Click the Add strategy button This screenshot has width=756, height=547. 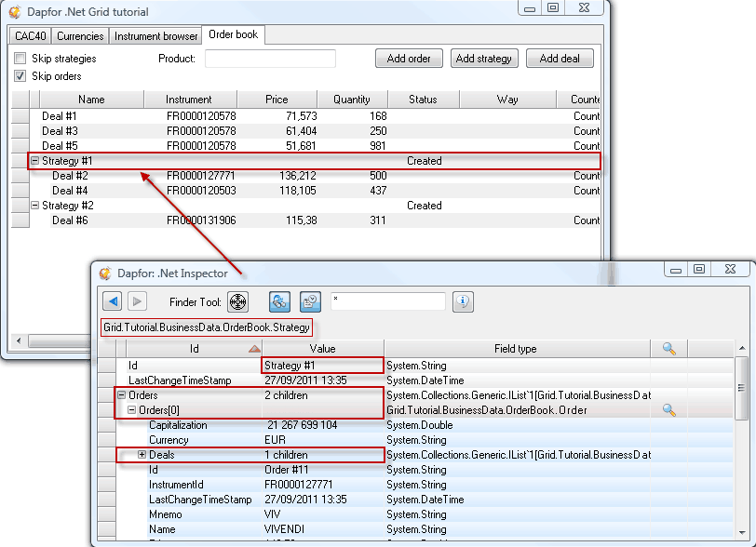click(484, 59)
